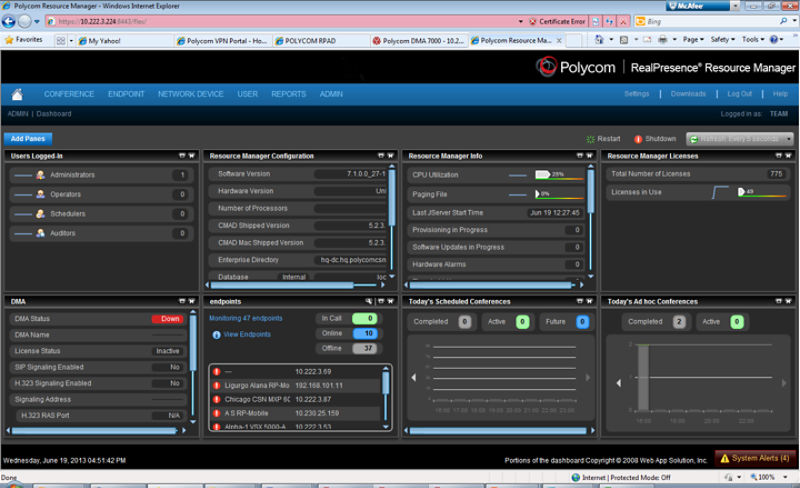Switch to Polycom DMA 7000 browser tab

click(419, 40)
